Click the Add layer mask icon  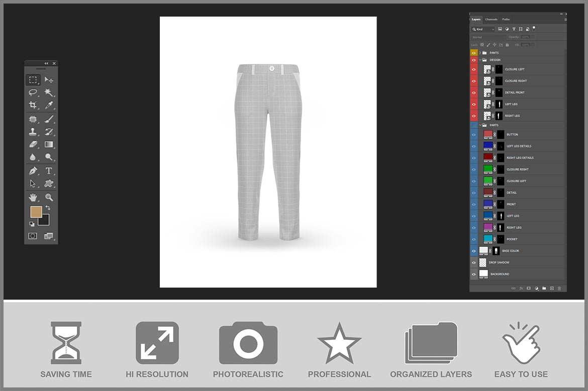[x=529, y=289]
